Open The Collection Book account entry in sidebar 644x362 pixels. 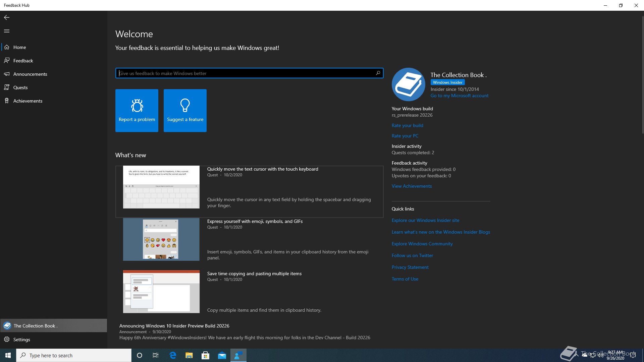(x=54, y=325)
